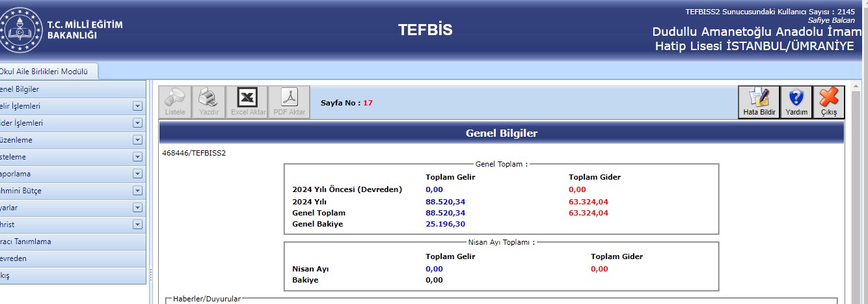Screen dimensions: 868x304
Task: Click the user name Safiye Balcan
Action: pos(832,20)
